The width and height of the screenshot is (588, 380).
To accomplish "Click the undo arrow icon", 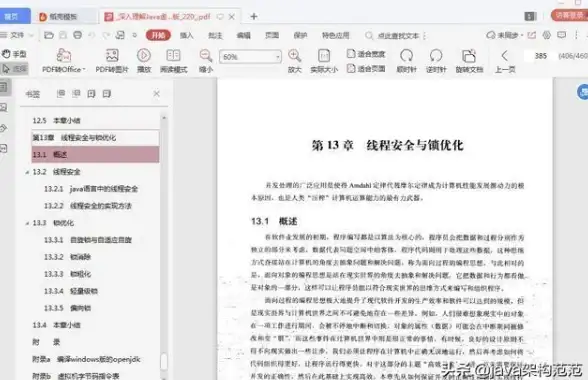I will point(92,35).
